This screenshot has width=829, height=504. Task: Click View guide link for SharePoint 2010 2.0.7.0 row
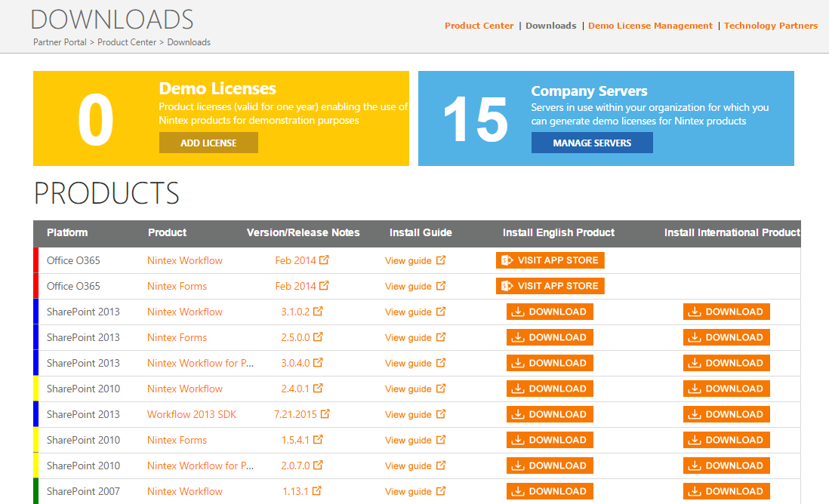pos(408,466)
